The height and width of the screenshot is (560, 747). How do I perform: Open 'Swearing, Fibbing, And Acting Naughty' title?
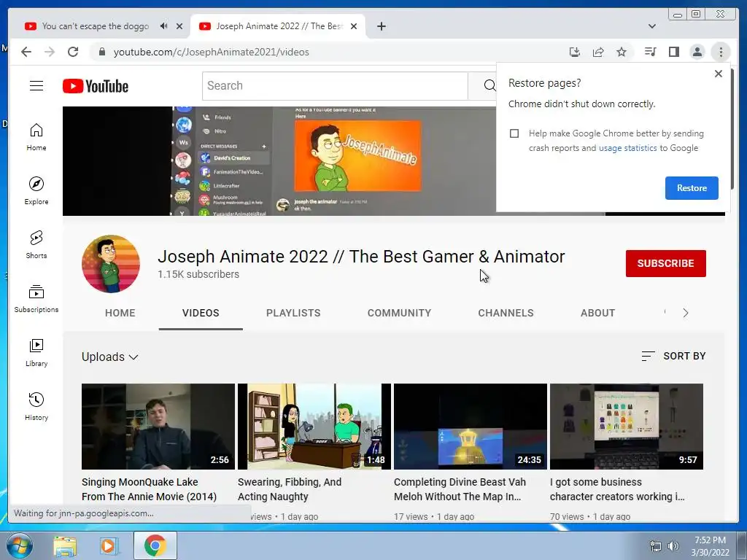click(290, 489)
